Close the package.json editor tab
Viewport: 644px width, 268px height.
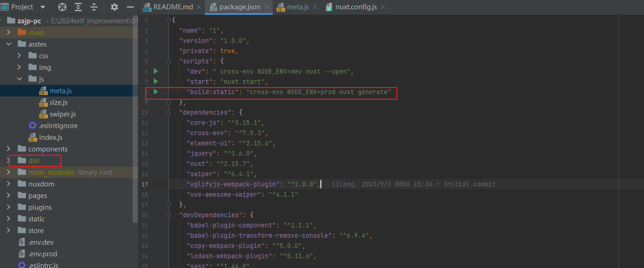267,7
